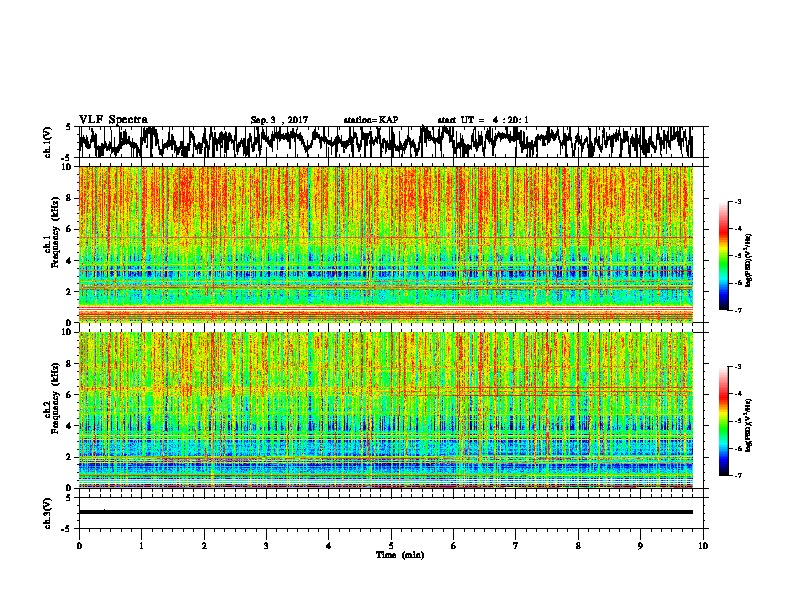Click time axis tick label "2"
Image resolution: width=792 pixels, height=612 pixels.
[204, 546]
